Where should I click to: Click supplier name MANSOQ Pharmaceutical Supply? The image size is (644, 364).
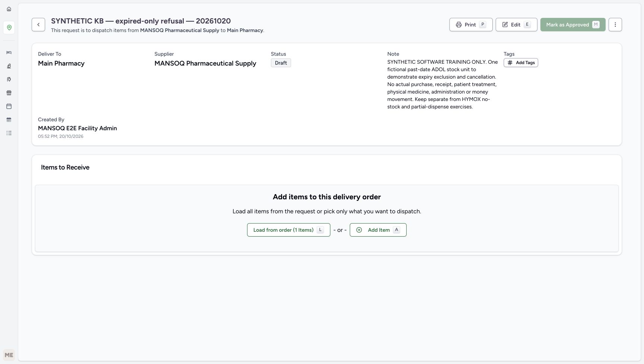point(205,63)
